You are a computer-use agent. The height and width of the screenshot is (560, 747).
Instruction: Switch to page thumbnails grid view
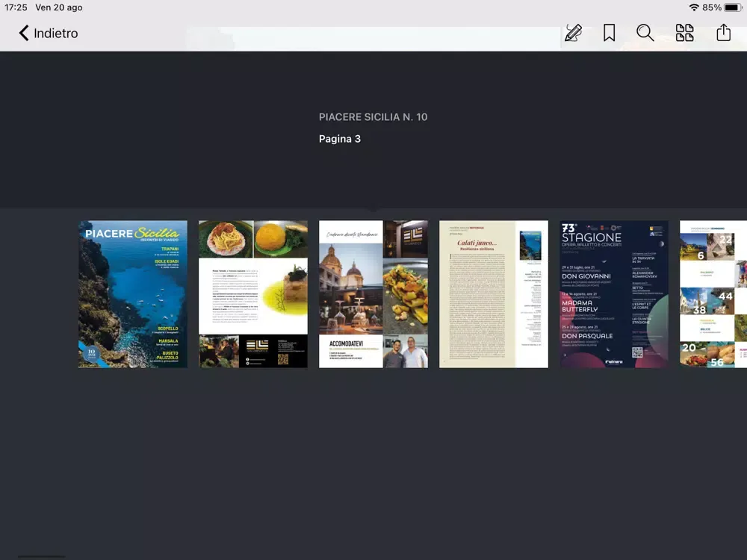pos(684,33)
